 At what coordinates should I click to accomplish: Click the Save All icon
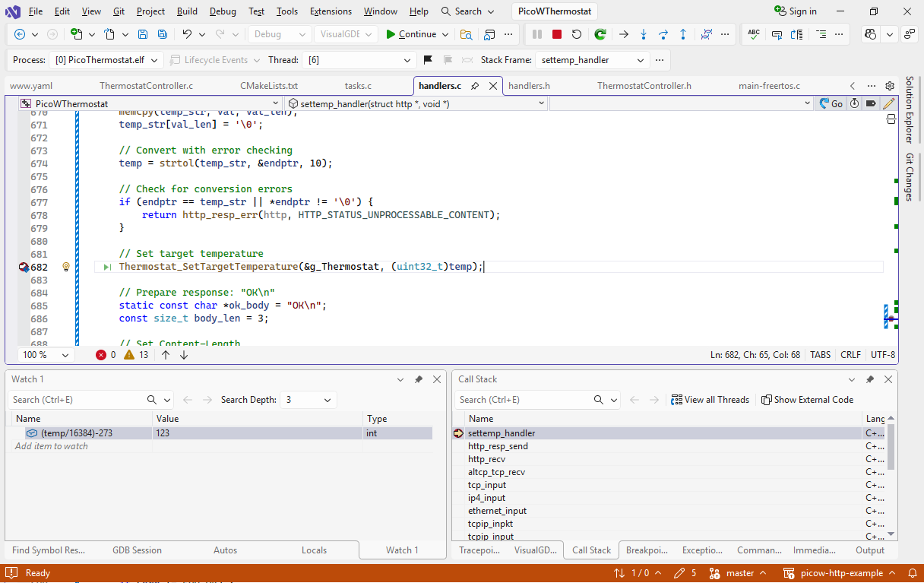coord(163,34)
